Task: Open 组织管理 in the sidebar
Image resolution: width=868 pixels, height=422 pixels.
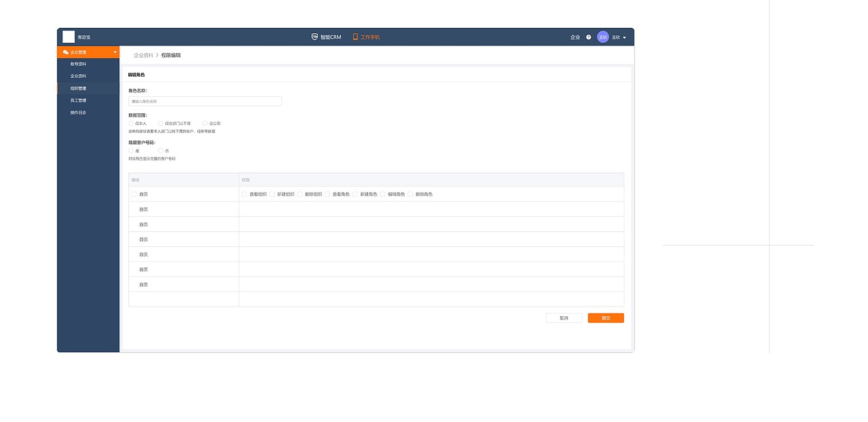Action: tap(88, 88)
